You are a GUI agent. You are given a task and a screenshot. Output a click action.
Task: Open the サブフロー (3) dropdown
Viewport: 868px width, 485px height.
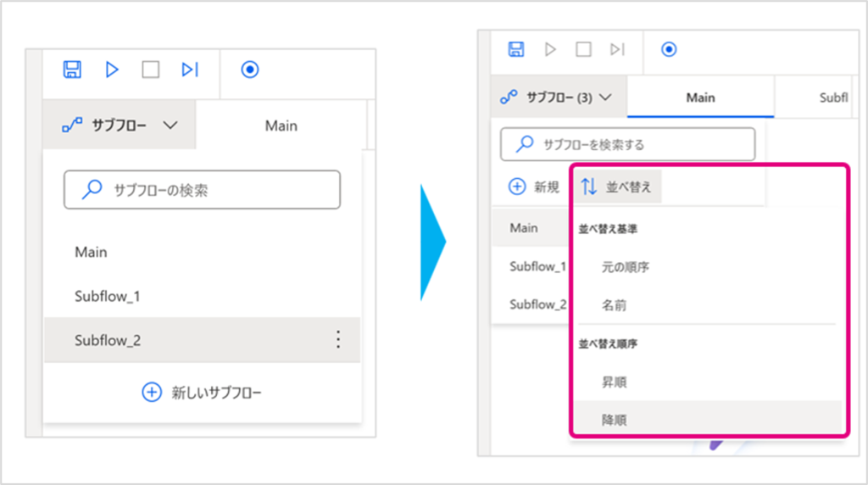[x=559, y=98]
